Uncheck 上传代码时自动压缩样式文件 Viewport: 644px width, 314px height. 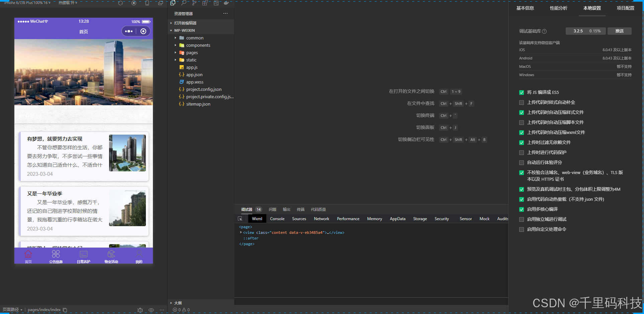coord(522,113)
